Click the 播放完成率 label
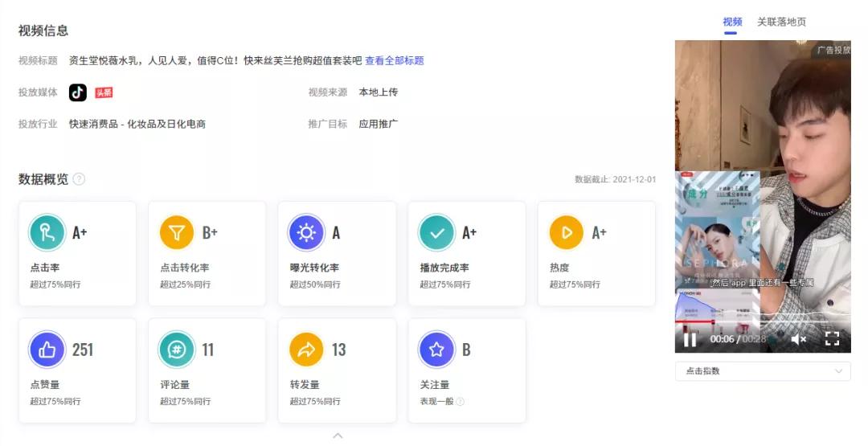The width and height of the screenshot is (868, 446). 444,268
